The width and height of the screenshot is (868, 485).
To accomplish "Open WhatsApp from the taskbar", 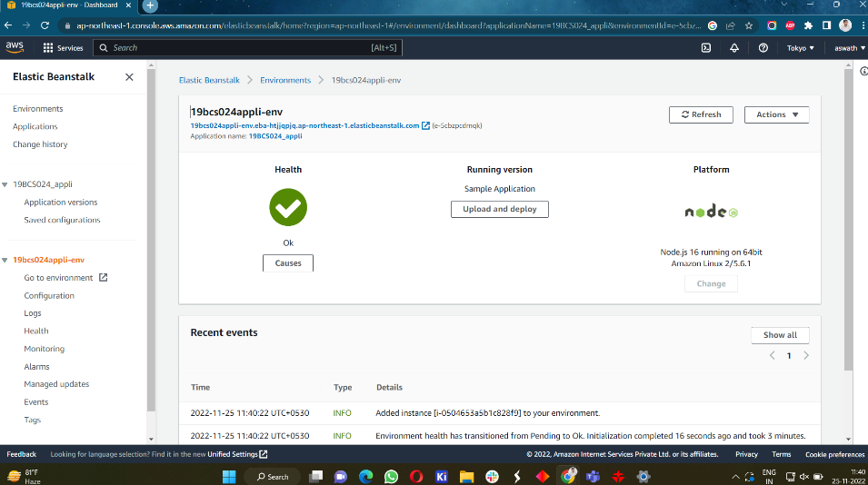I will tap(391, 476).
